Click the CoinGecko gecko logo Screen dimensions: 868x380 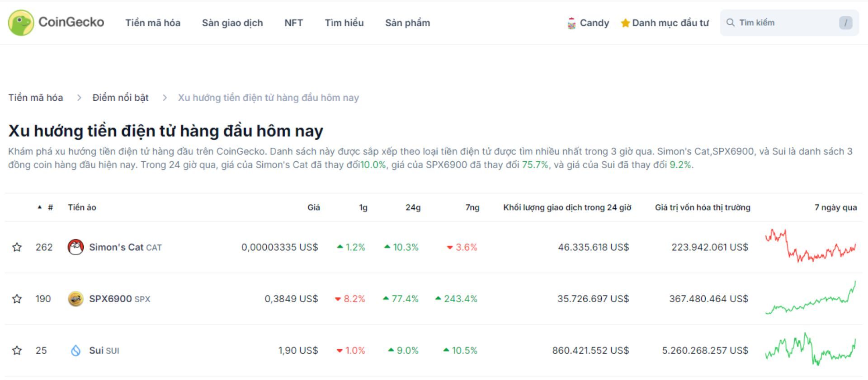[x=21, y=23]
